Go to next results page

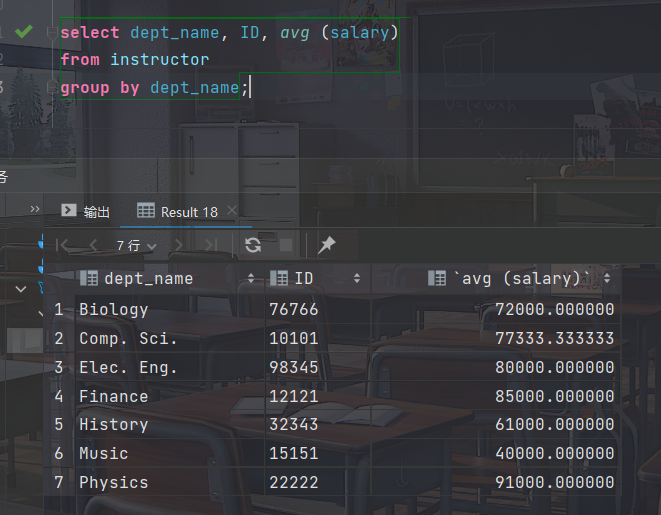tap(179, 245)
